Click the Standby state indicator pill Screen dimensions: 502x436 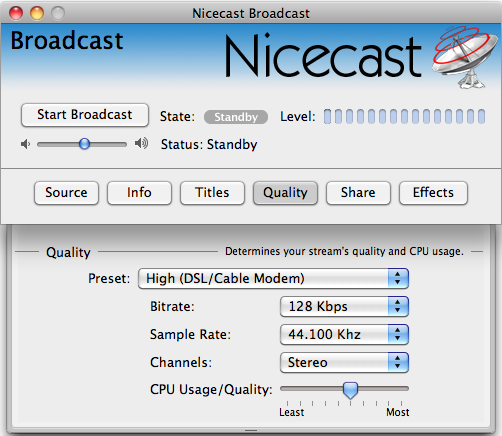pyautogui.click(x=236, y=117)
